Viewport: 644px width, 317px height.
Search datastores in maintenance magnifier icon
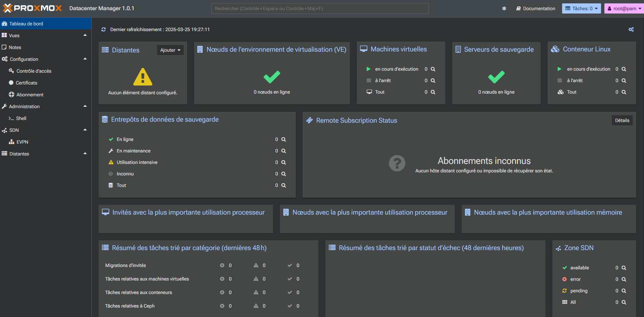click(x=284, y=151)
